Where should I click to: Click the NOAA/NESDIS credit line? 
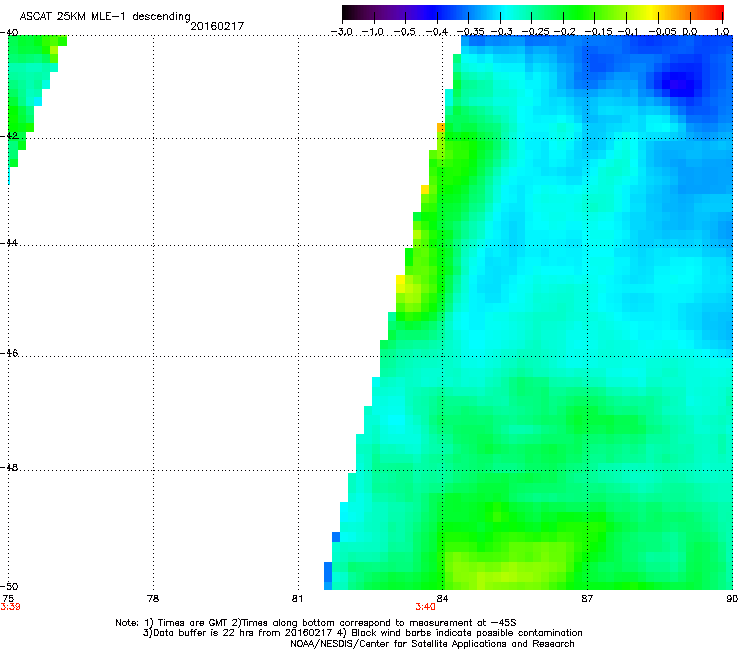click(x=432, y=644)
